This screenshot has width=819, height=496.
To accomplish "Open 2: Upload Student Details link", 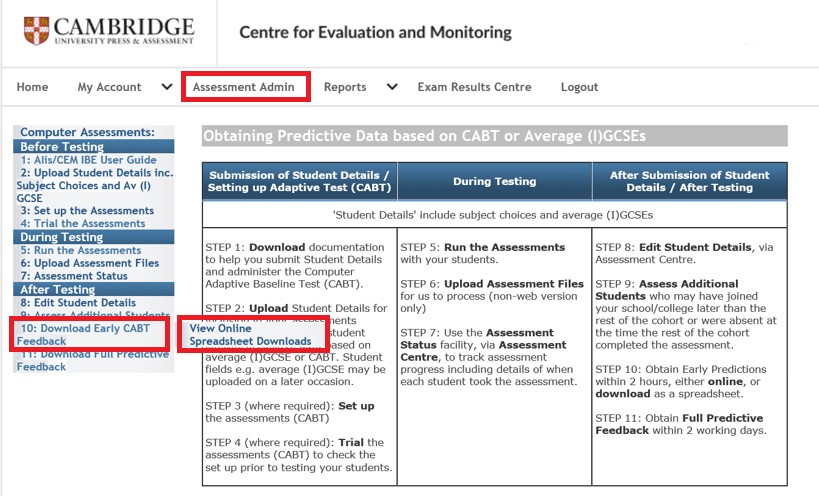I will [x=95, y=185].
